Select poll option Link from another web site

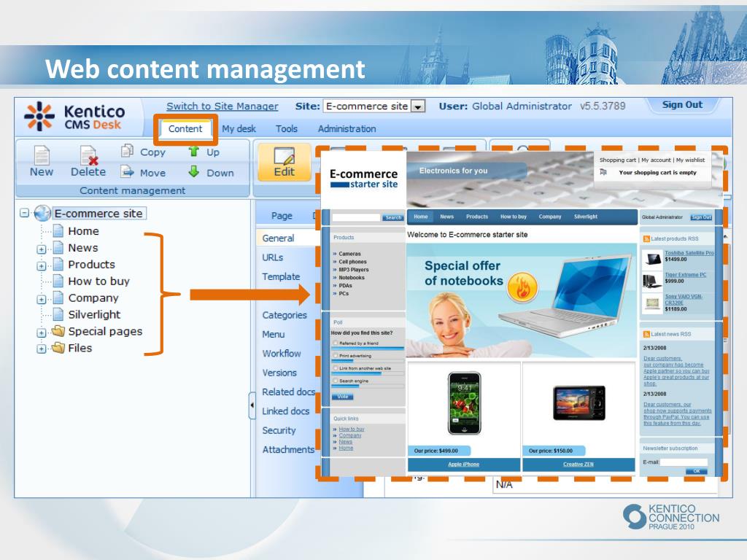tap(336, 368)
